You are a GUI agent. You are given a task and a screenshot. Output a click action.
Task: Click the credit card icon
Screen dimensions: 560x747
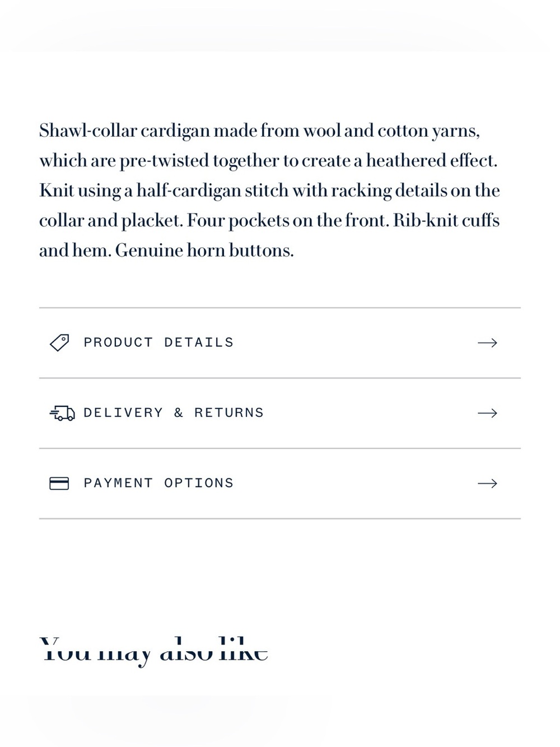59,483
